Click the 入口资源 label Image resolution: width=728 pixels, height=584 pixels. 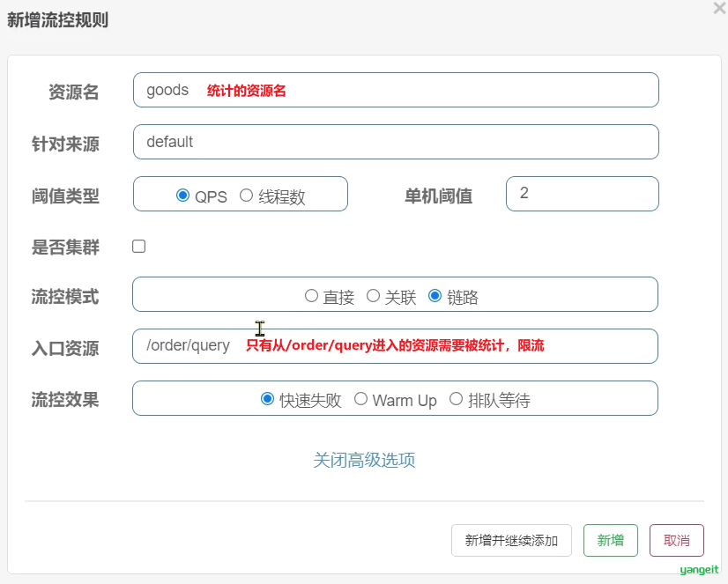[65, 348]
